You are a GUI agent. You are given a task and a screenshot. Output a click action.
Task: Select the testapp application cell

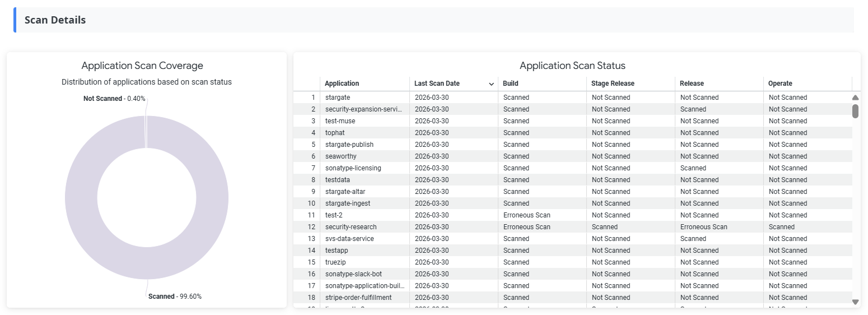tap(365, 251)
